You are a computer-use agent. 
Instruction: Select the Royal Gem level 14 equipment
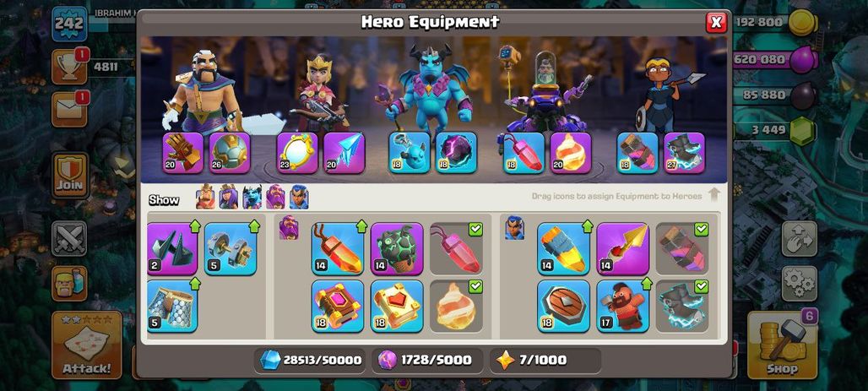pyautogui.click(x=563, y=248)
